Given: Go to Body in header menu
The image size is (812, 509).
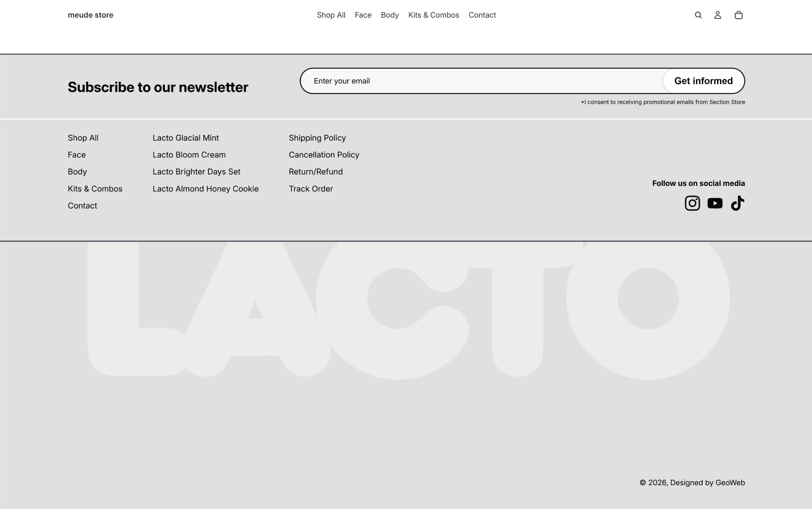Looking at the screenshot, I should click(390, 15).
